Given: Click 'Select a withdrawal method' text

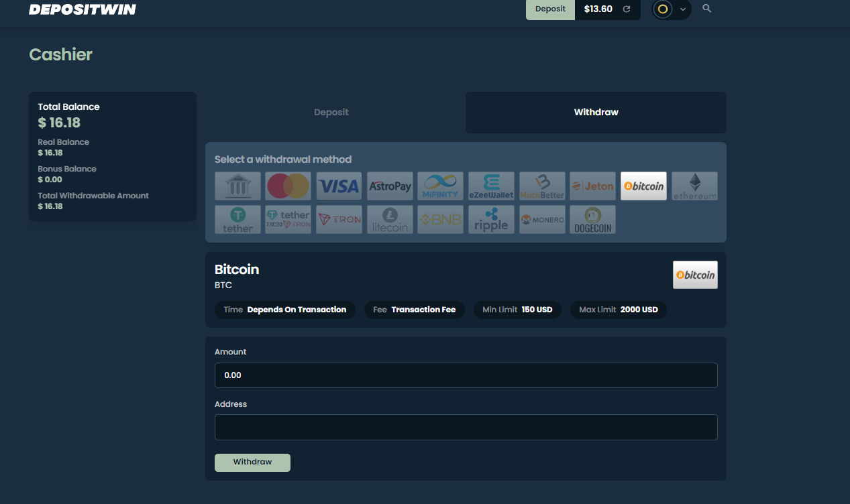Looking at the screenshot, I should 283,160.
